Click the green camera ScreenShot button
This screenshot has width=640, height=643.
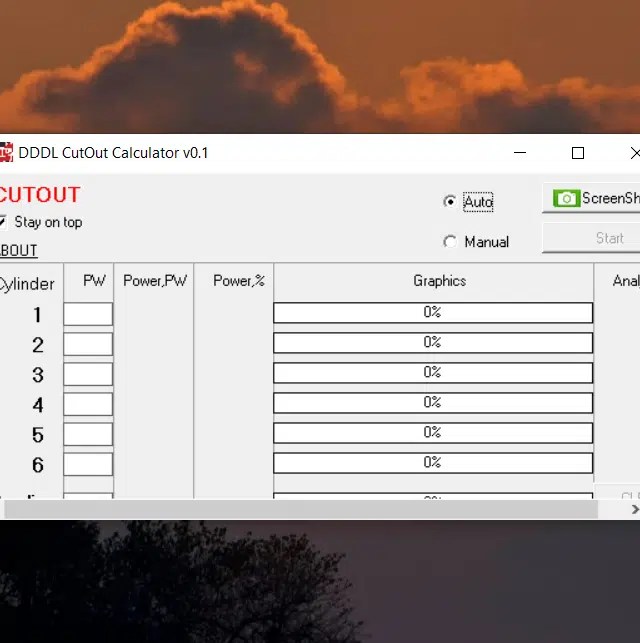tap(591, 198)
